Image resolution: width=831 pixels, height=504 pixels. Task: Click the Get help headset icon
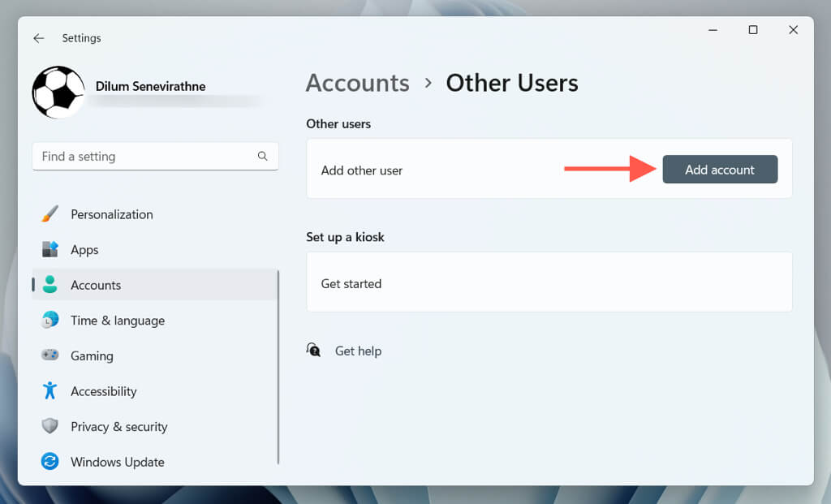pos(314,350)
